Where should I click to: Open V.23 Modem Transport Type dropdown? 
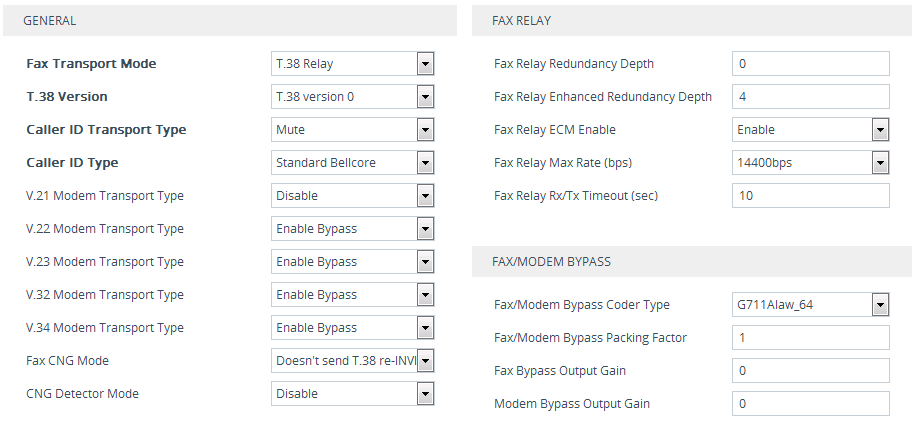352,262
